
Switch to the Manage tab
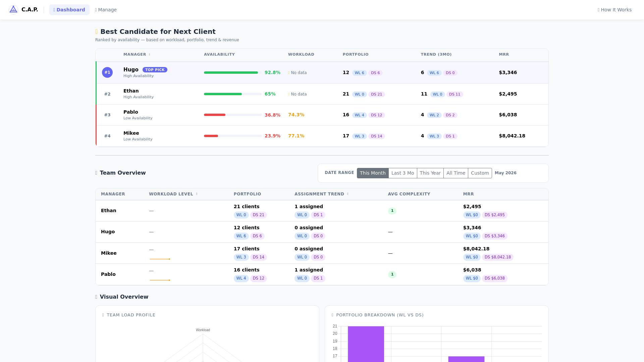point(106,10)
